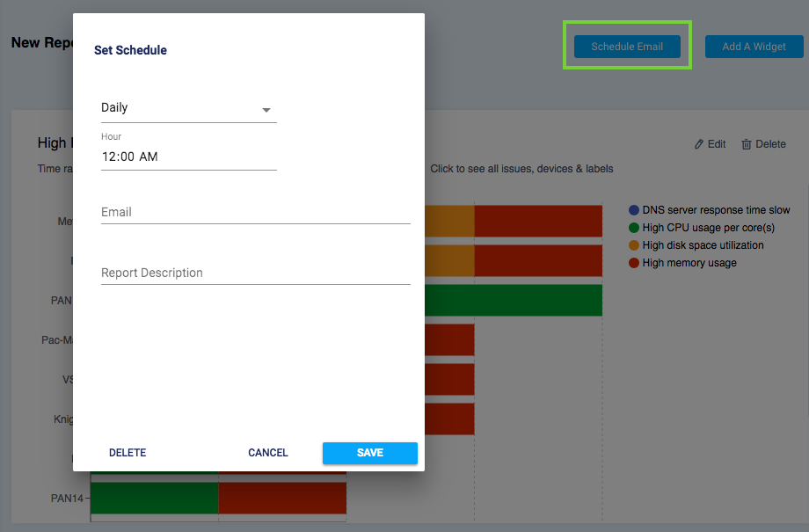Click the trash Delete icon on the widget
Screen dimensions: 809x532
pyautogui.click(x=747, y=144)
